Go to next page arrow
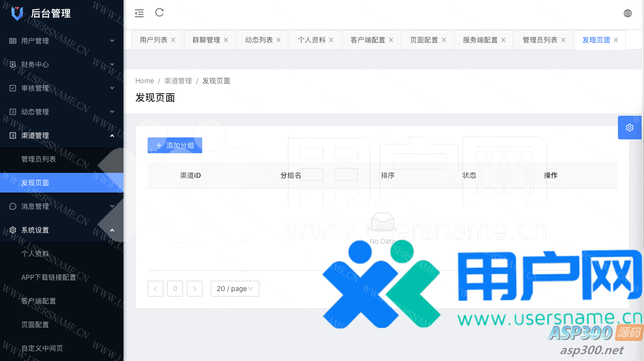Image resolution: width=644 pixels, height=361 pixels. 195,289
